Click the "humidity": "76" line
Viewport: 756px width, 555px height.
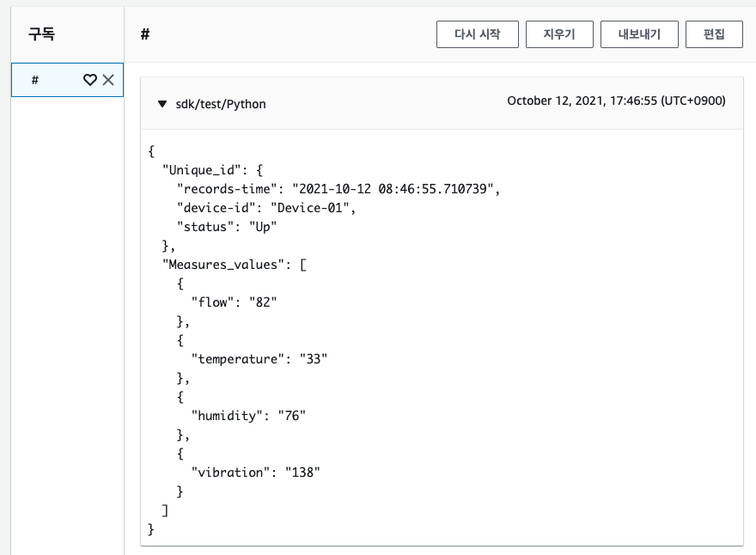pos(248,416)
